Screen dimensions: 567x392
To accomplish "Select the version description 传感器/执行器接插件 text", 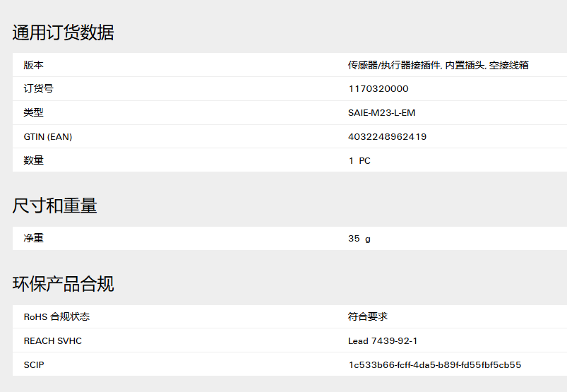I will 394,65.
